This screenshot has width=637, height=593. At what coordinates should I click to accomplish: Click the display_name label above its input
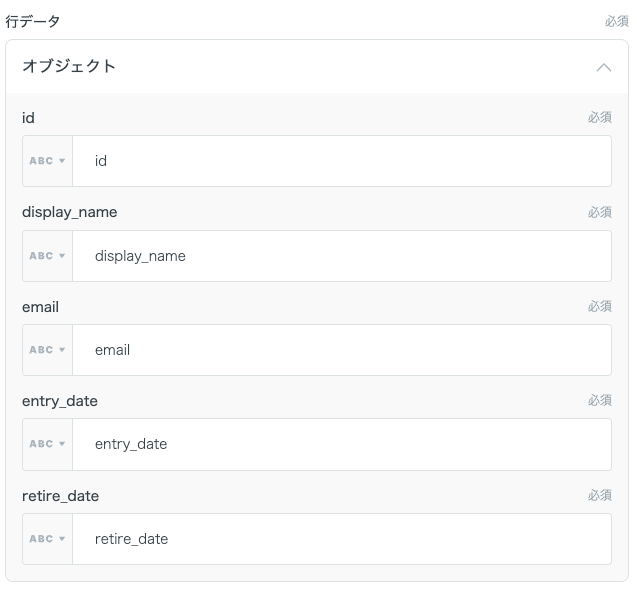pyautogui.click(x=69, y=212)
